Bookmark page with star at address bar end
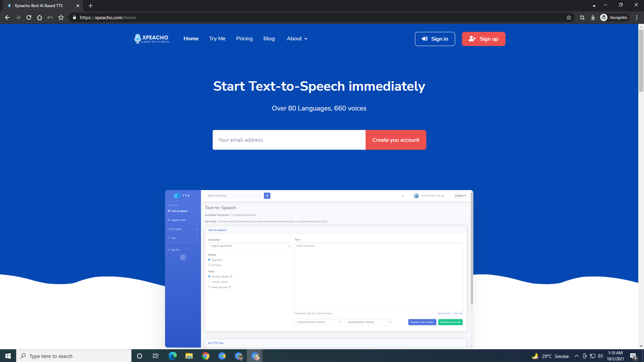The image size is (644, 362). (x=569, y=17)
